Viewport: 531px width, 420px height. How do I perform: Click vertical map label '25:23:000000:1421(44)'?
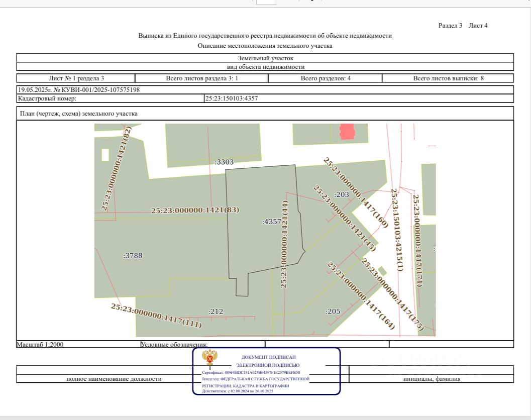284,244
